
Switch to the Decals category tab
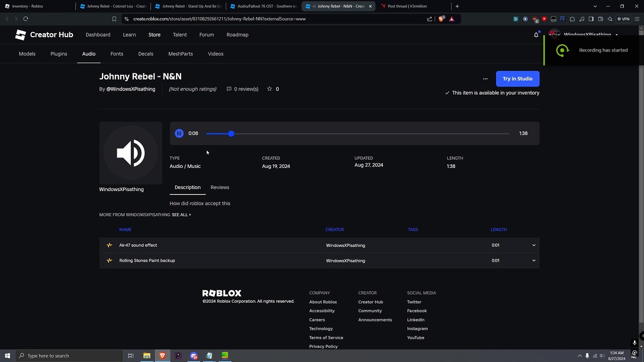click(146, 54)
